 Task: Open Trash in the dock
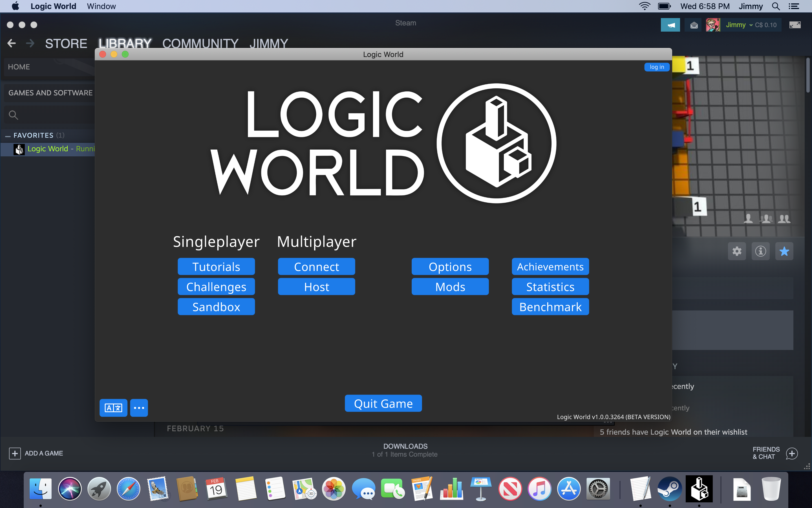click(x=771, y=489)
